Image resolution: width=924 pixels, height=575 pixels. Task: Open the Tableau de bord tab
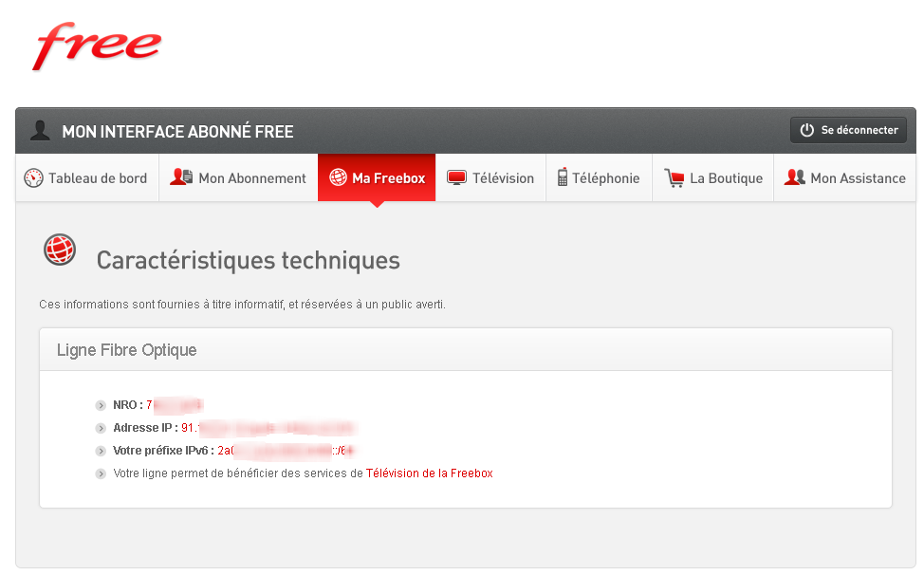pos(87,178)
